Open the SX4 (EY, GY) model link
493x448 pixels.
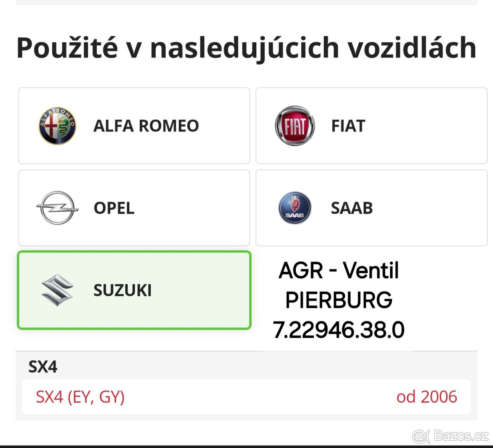(81, 397)
